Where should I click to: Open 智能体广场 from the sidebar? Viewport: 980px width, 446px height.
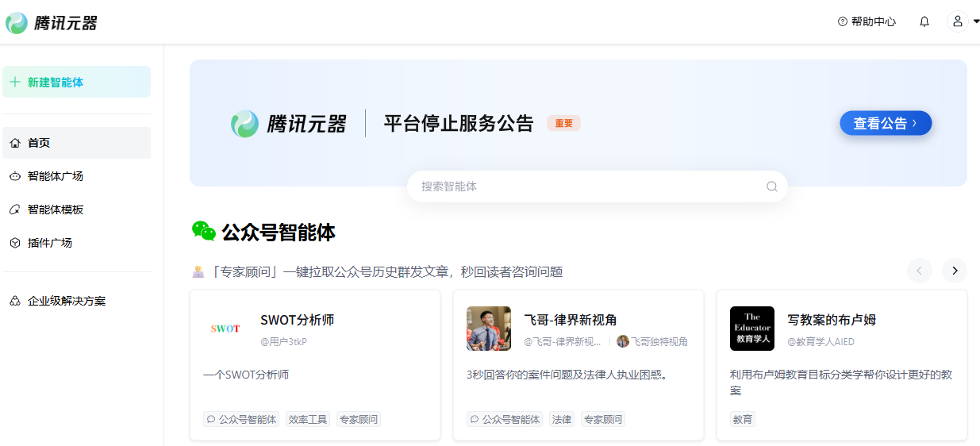76,176
